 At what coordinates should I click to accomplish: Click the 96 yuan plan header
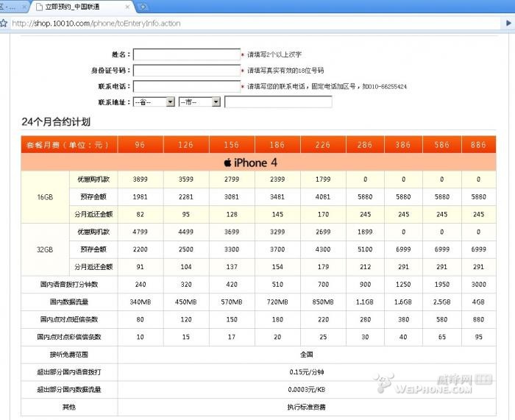click(141, 145)
